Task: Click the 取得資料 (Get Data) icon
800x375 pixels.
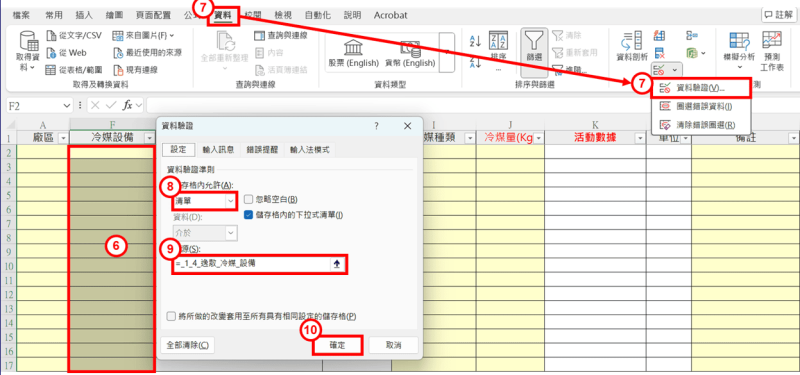Action: tap(29, 52)
